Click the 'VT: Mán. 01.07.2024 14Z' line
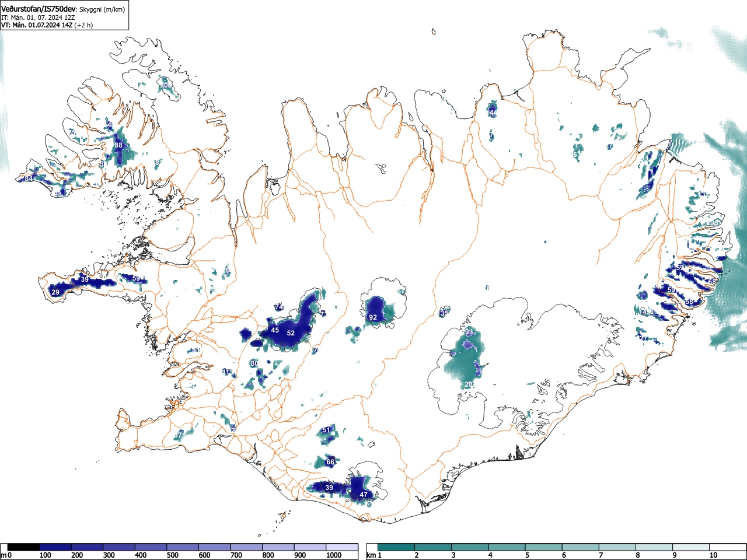 [x=37, y=25]
